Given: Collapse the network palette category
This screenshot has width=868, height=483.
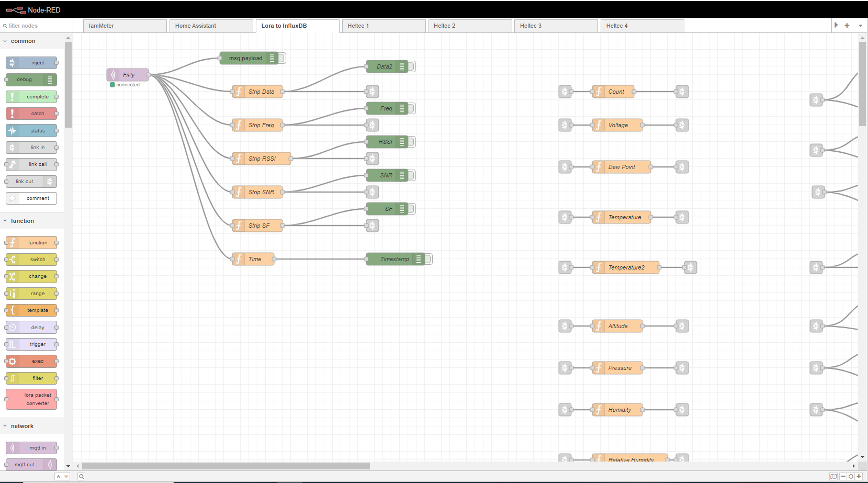Looking at the screenshot, I should click(x=32, y=426).
